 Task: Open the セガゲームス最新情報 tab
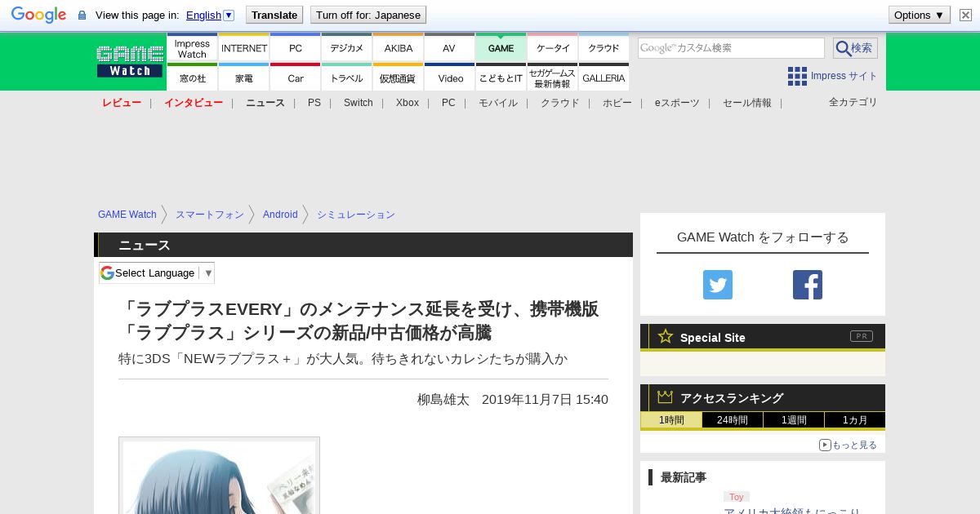point(553,77)
